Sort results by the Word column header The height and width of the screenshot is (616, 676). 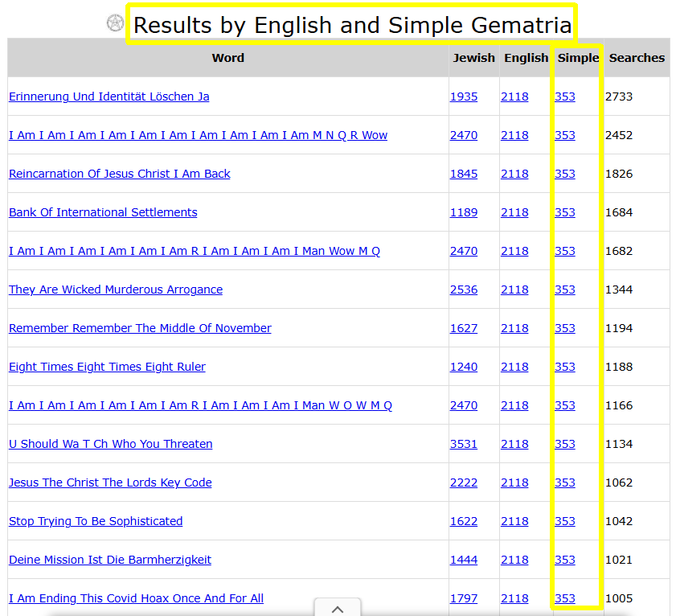point(227,57)
